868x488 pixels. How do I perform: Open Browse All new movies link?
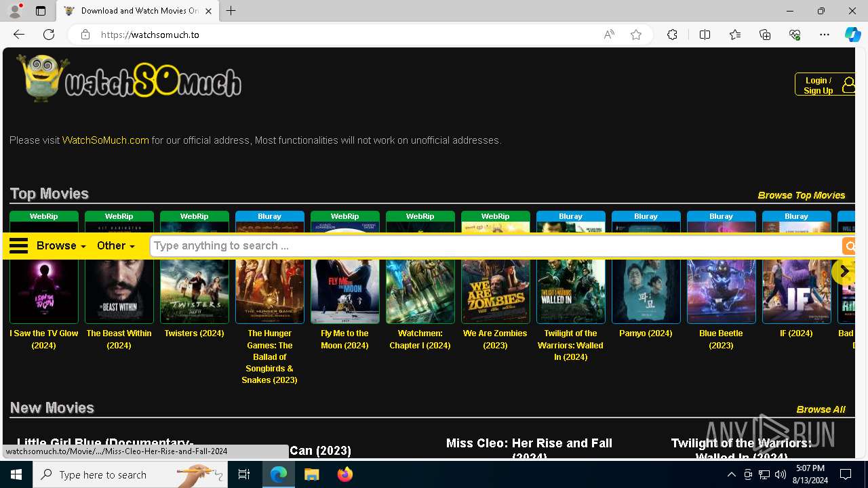pyautogui.click(x=821, y=409)
